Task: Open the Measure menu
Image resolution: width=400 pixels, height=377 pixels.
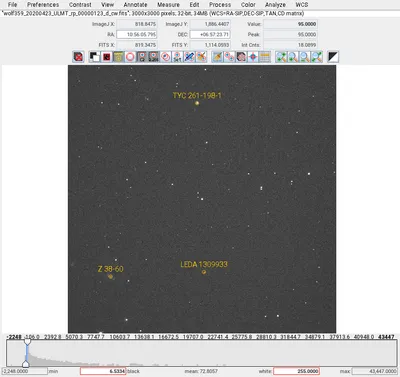Action: [168, 5]
